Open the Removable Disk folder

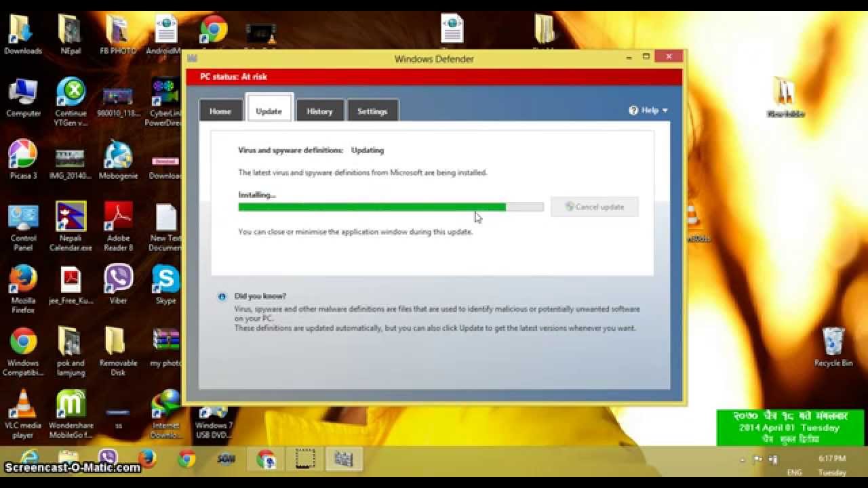[x=118, y=351]
